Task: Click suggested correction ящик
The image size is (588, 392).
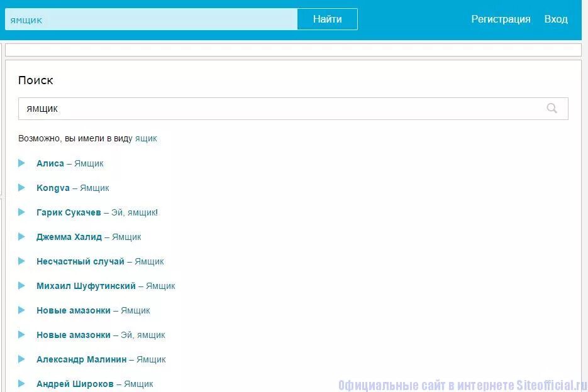Action: point(146,139)
